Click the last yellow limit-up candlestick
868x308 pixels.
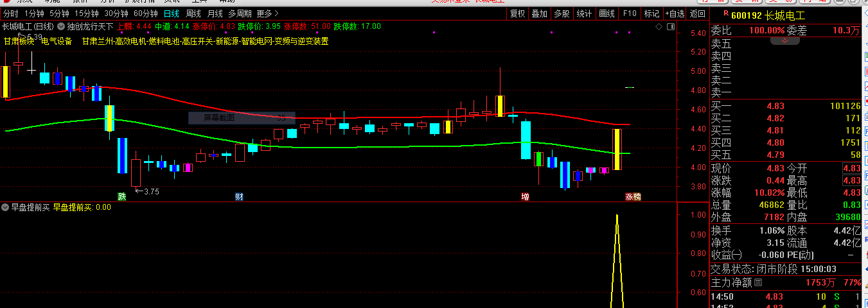click(x=617, y=150)
